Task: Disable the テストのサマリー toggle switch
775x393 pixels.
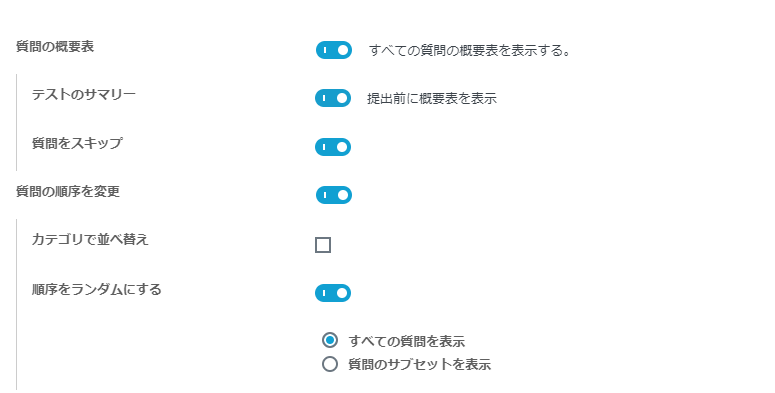Action: 333,98
